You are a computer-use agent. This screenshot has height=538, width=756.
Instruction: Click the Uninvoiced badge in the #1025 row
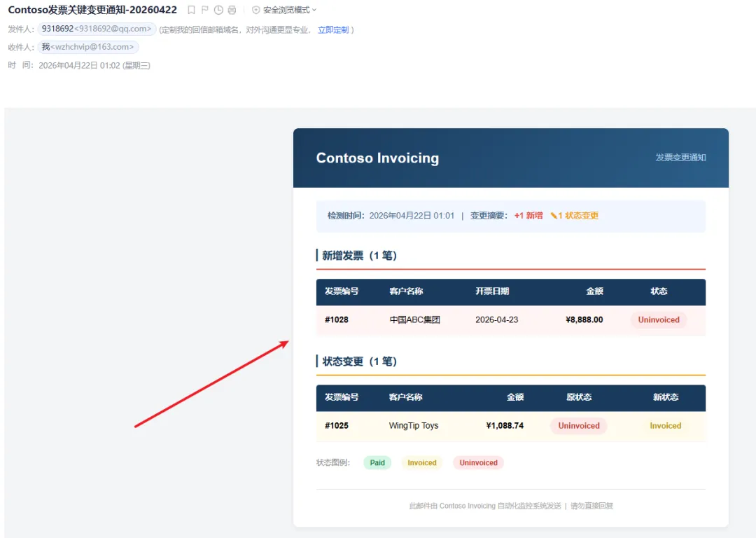point(579,426)
